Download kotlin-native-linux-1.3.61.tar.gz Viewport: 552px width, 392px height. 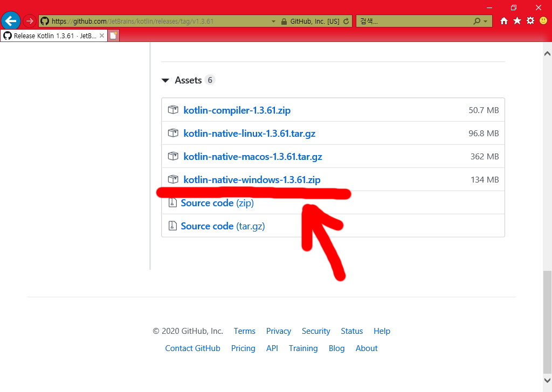(249, 133)
